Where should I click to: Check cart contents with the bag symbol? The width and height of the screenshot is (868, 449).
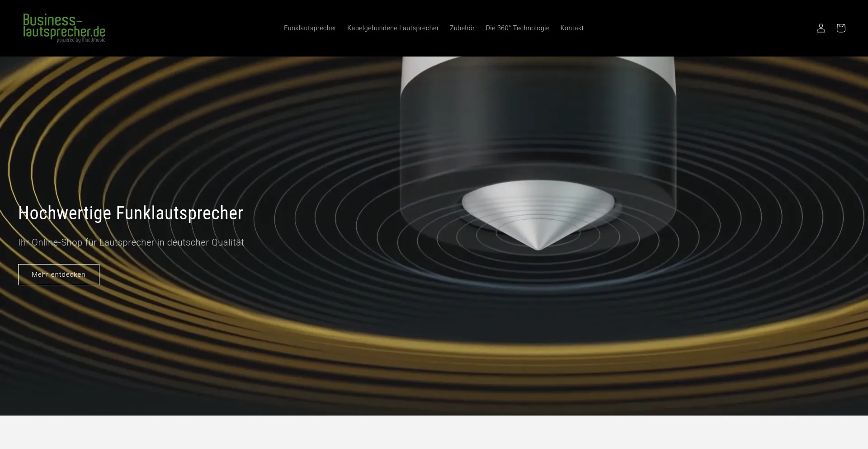[x=841, y=28]
